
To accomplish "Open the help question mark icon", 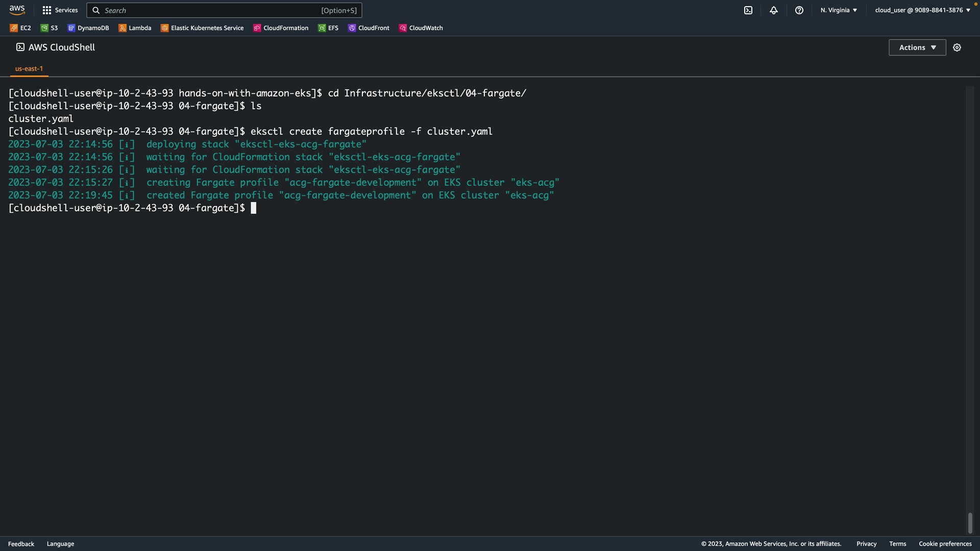I will tap(799, 10).
